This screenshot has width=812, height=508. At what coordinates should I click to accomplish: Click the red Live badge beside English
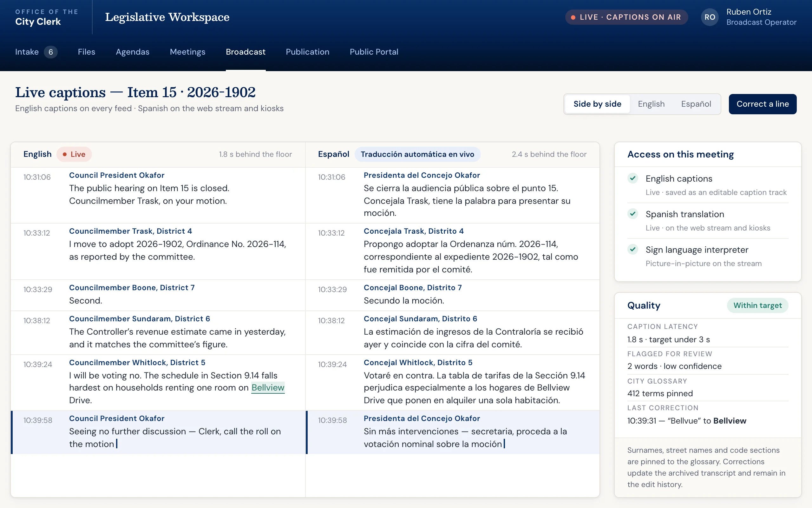pos(74,154)
